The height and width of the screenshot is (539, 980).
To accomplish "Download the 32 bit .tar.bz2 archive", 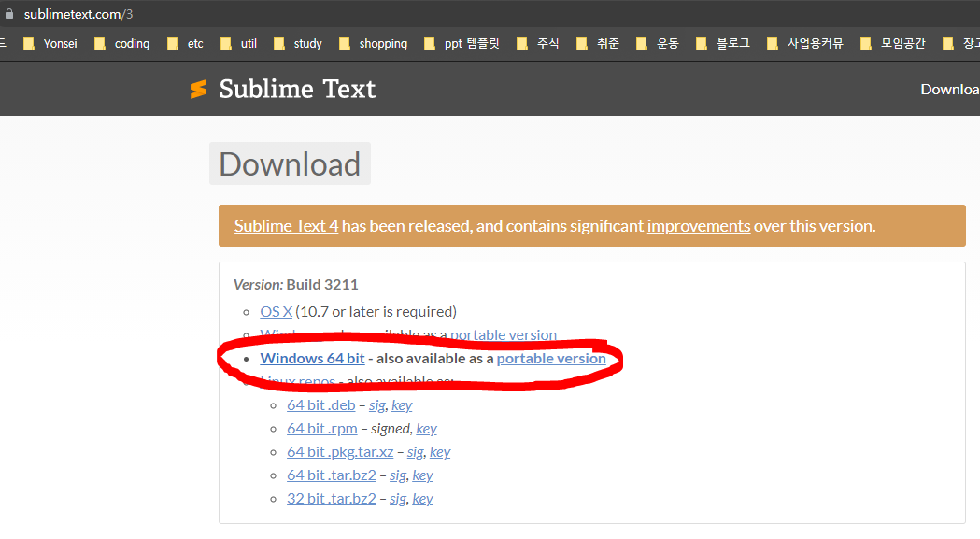I will tap(332, 498).
